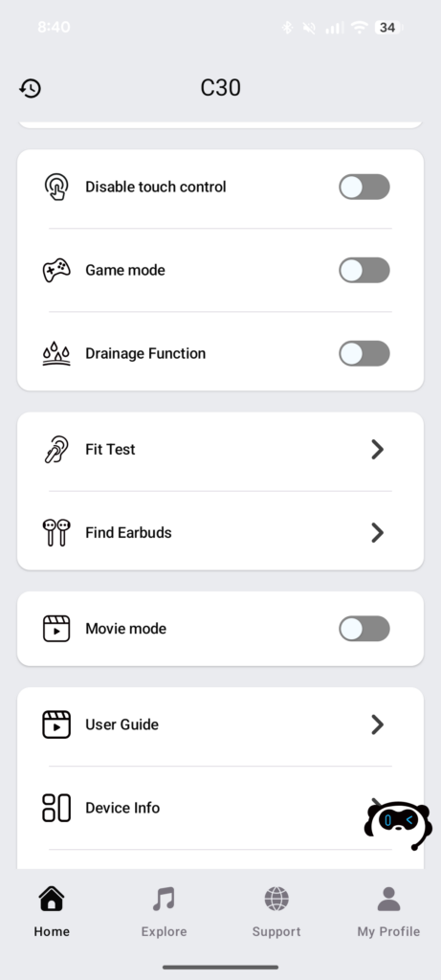The width and height of the screenshot is (441, 980).
Task: Switch on Movie mode toggle
Action: pos(364,629)
